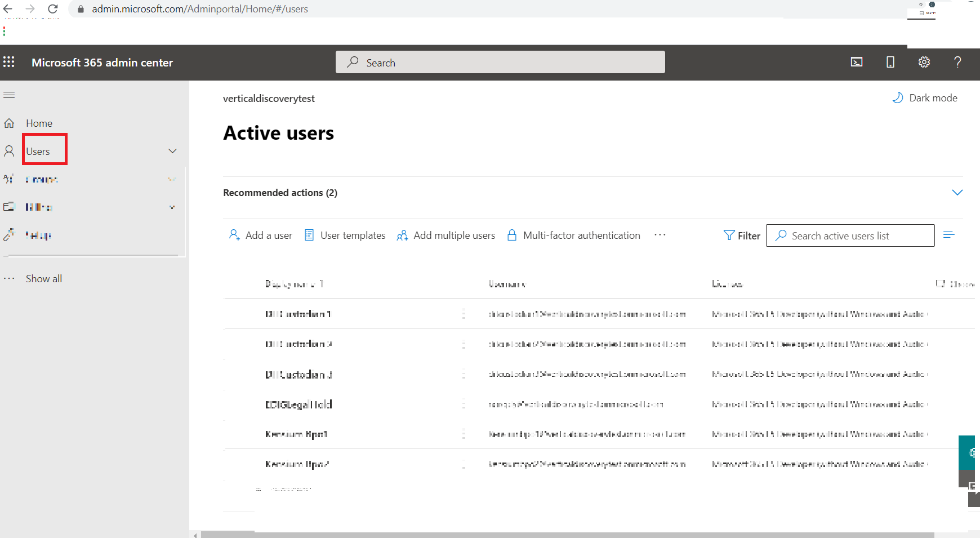Click the Billing card icon in the sidebar
Image resolution: width=980 pixels, height=538 pixels.
coord(9,207)
